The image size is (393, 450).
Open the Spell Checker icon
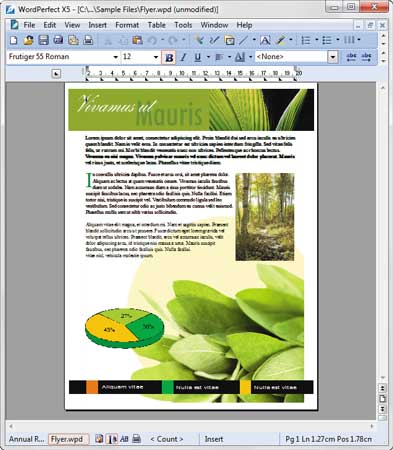pos(214,40)
